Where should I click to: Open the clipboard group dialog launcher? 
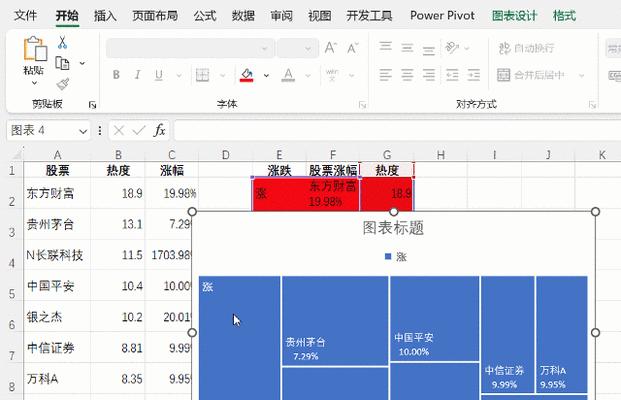pos(92,105)
